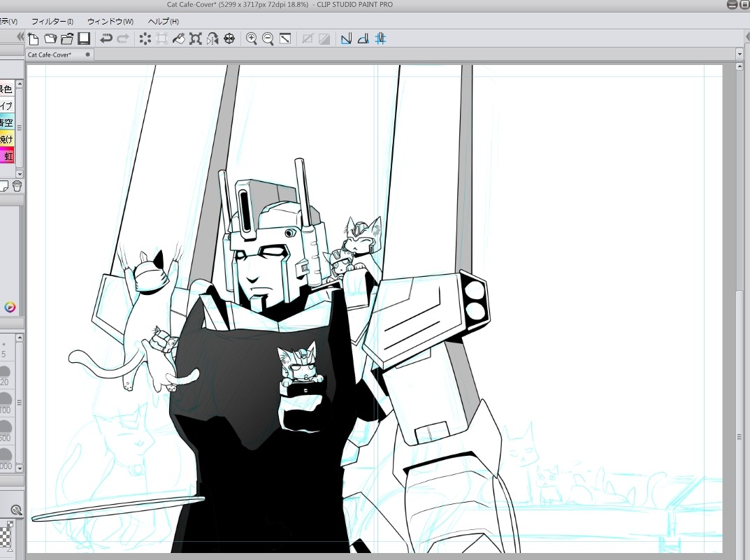The height and width of the screenshot is (560, 750).
Task: Click the flip/rotate transform icon
Action: 212,38
